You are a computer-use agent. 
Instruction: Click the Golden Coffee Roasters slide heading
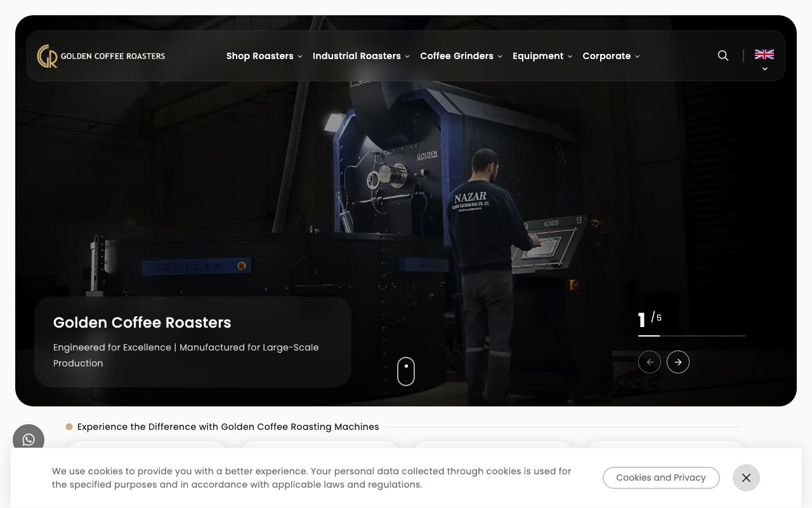(x=142, y=323)
